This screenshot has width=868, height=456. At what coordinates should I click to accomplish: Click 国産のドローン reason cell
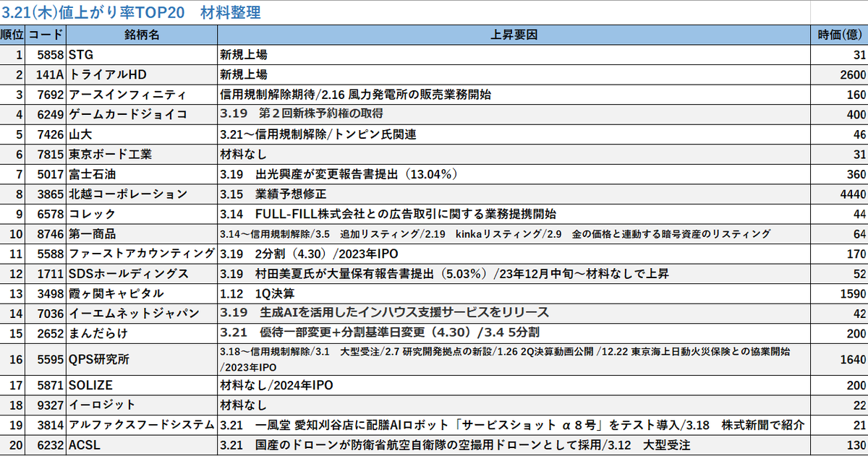513,444
